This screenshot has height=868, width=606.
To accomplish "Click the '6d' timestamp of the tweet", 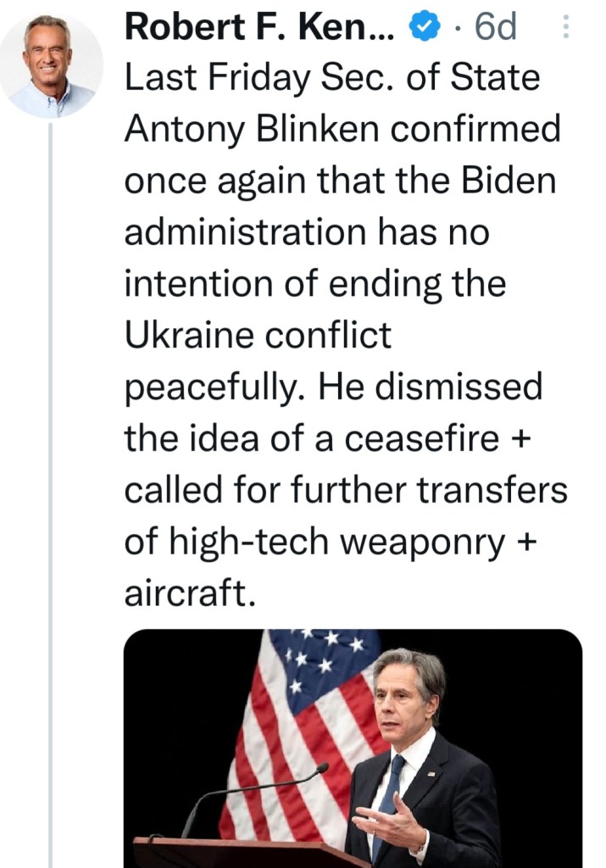I will pyautogui.click(x=496, y=28).
